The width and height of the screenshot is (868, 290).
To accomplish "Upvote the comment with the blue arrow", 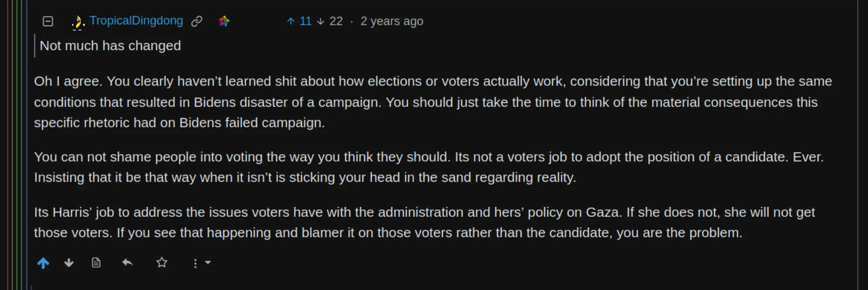I will tap(43, 263).
